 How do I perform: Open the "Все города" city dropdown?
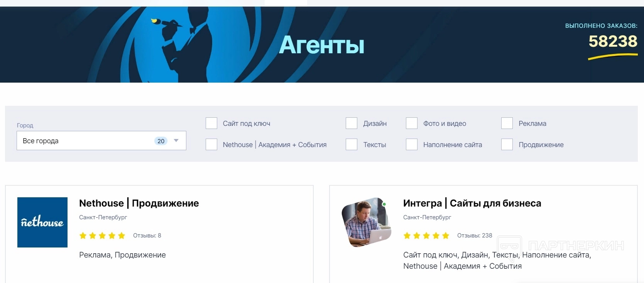coord(101,141)
